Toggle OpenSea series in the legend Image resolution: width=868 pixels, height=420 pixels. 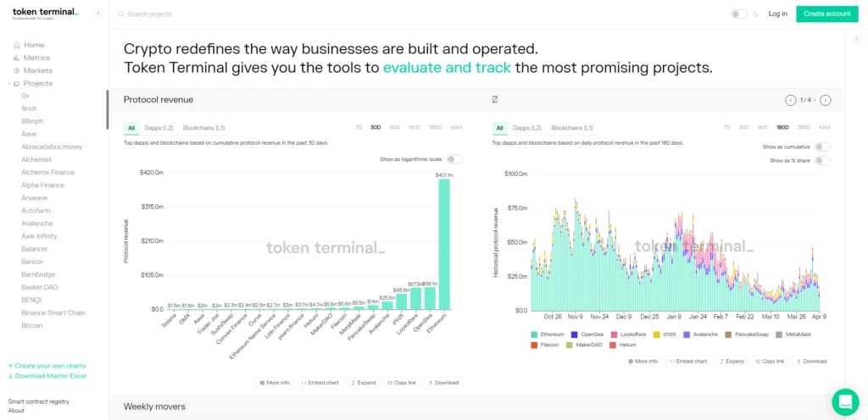(587, 334)
